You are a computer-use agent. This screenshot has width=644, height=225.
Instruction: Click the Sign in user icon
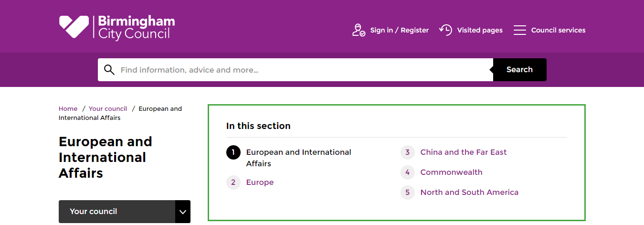point(359,30)
